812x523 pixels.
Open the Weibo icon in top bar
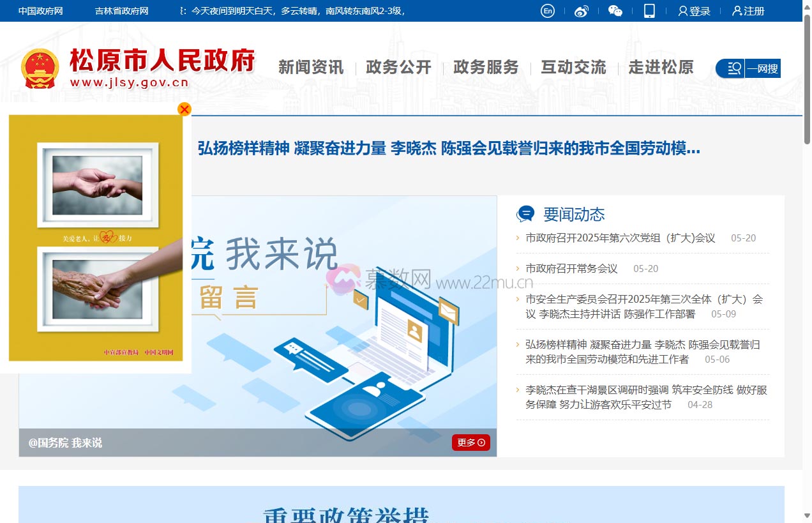coord(581,11)
